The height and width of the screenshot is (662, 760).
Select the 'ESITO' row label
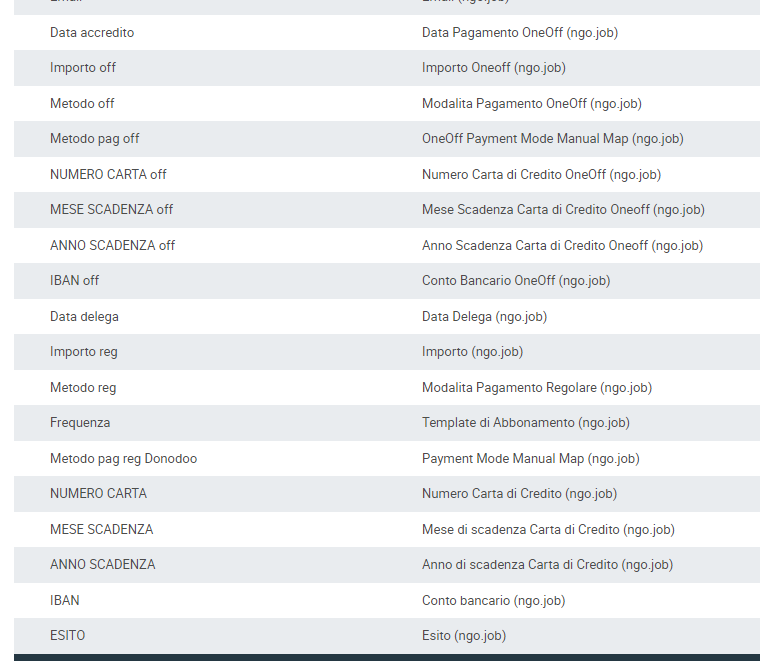pyautogui.click(x=67, y=636)
